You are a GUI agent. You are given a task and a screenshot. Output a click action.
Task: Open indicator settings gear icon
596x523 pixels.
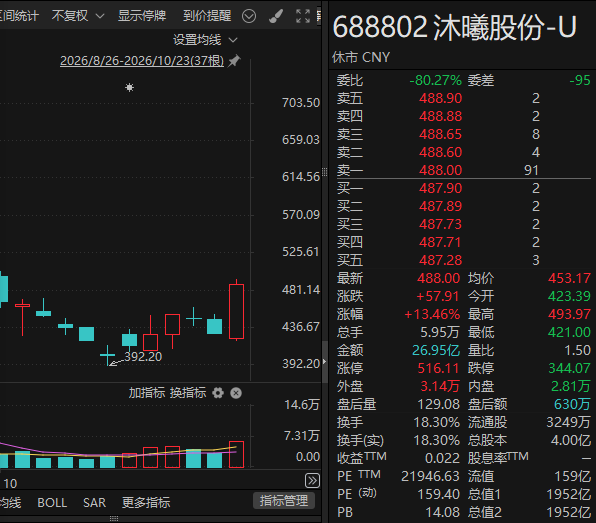pyautogui.click(x=218, y=393)
